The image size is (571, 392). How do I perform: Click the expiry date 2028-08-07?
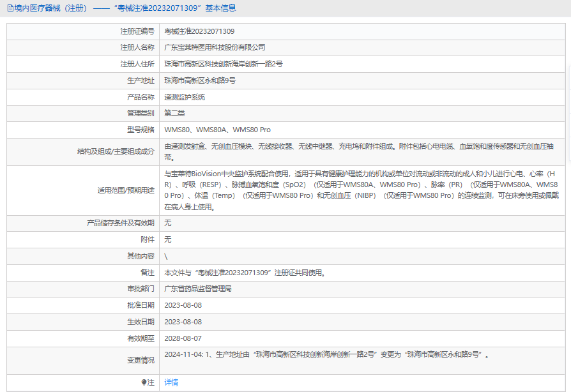(183, 338)
